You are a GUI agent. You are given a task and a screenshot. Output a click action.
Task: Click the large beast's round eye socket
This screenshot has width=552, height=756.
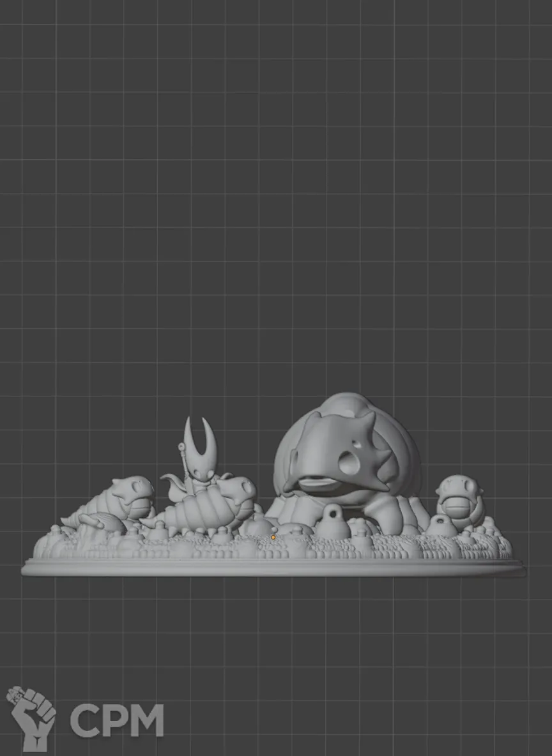pos(348,463)
